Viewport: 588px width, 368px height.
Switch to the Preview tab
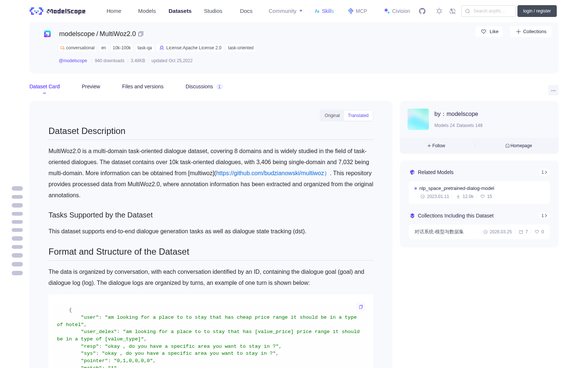[91, 86]
